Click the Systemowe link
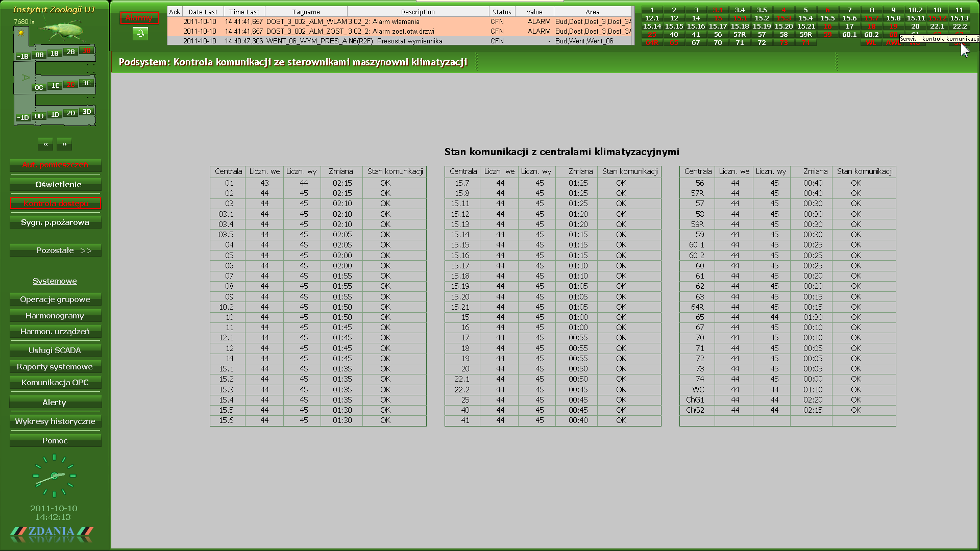Viewport: 980px width, 551px height. [x=55, y=281]
